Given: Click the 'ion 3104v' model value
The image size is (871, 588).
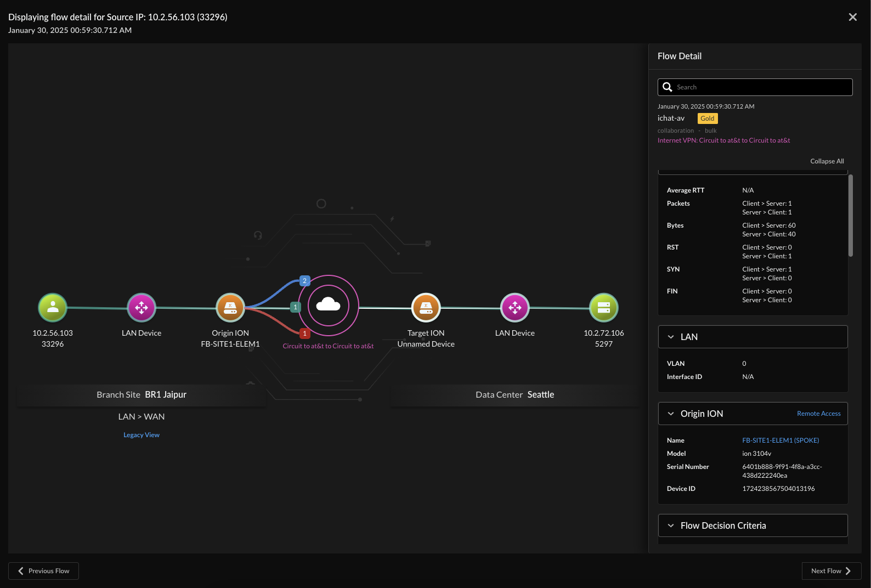Looking at the screenshot, I should click(757, 454).
